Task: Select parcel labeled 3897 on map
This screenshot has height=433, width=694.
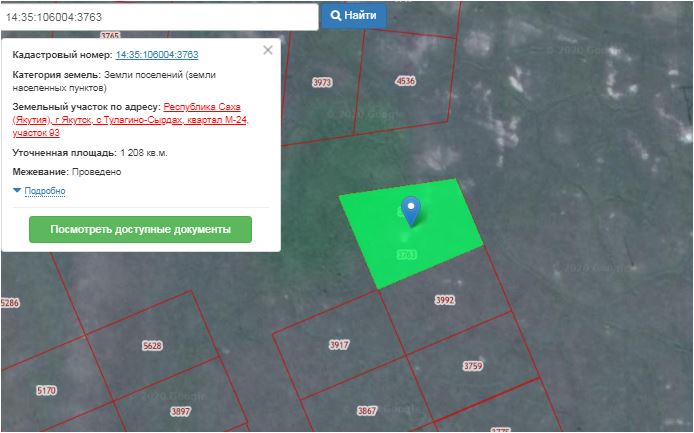Action: pos(180,411)
